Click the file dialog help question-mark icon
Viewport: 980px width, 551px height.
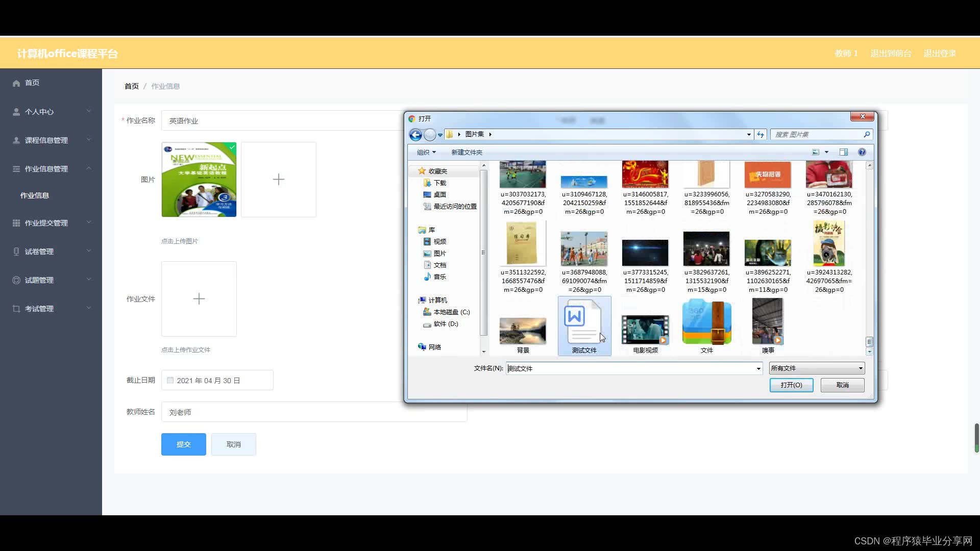click(862, 152)
